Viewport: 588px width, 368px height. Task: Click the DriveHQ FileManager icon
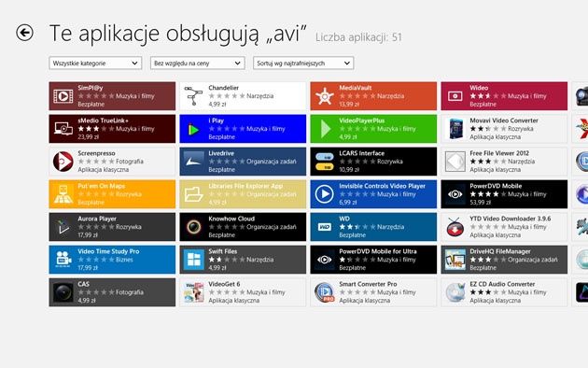click(455, 260)
